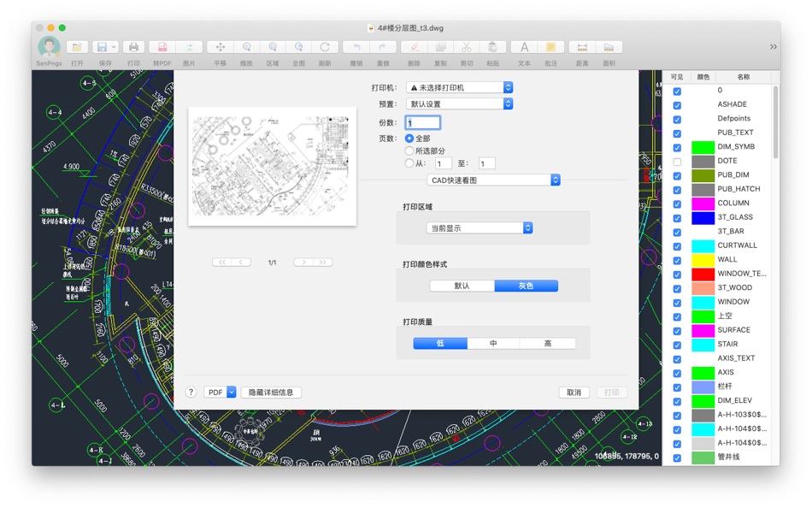Click the 打开 (open file) toolbar icon
The image size is (812, 508).
pos(77,47)
